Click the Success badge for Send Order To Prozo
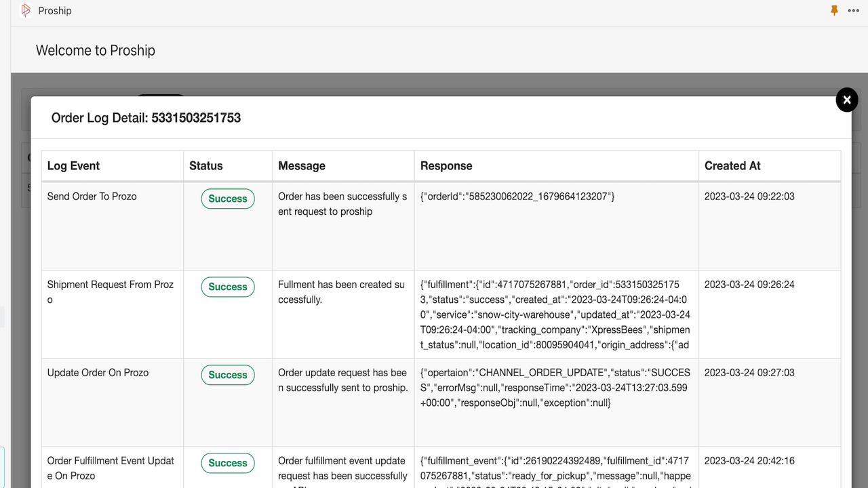This screenshot has height=488, width=868. (x=228, y=199)
